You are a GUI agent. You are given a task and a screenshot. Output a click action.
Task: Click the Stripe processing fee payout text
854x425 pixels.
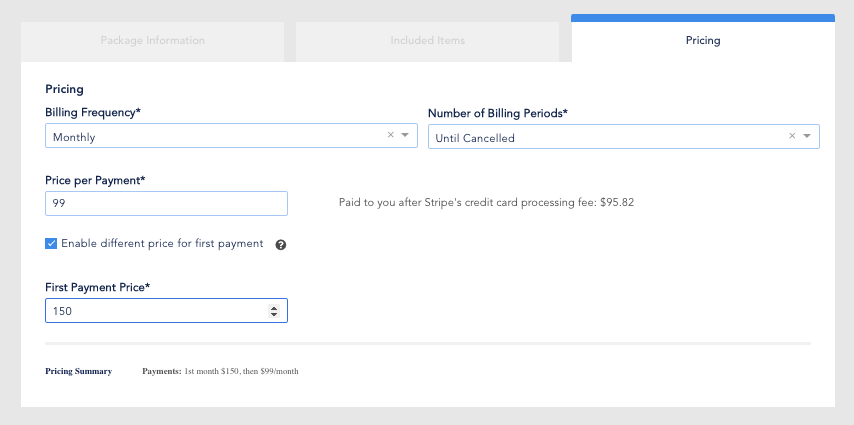[486, 203]
